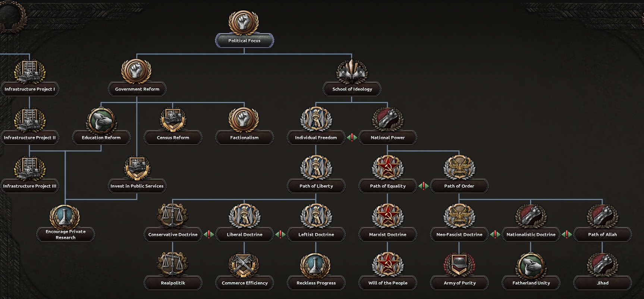Choose the Jihad focus label
This screenshot has width=644, height=299.
click(x=602, y=283)
